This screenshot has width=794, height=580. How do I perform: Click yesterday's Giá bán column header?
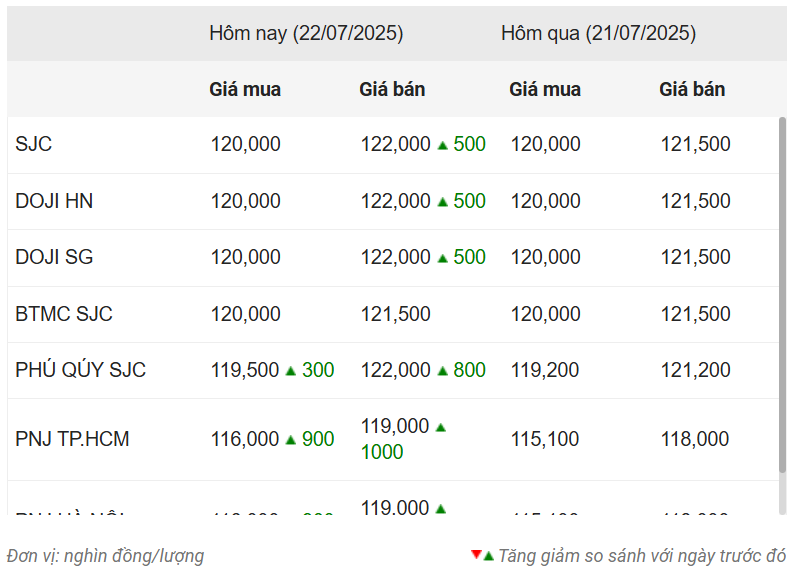pyautogui.click(x=692, y=89)
